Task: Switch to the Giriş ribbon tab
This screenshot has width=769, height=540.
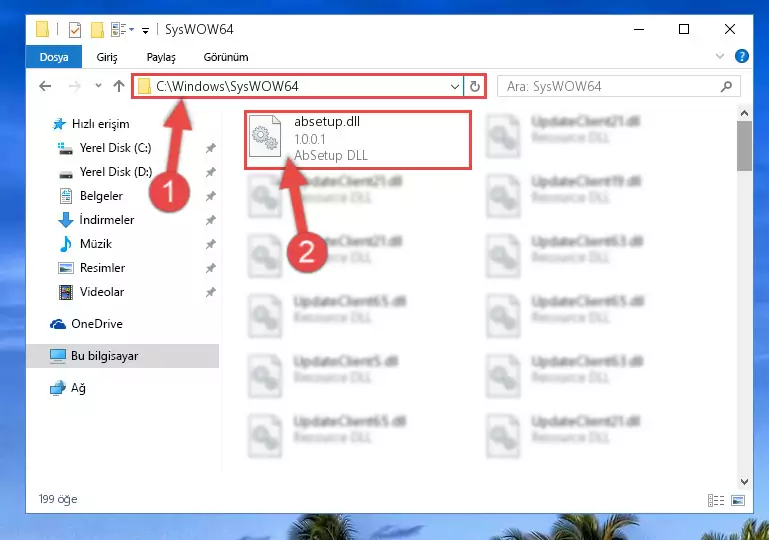Action: (107, 57)
